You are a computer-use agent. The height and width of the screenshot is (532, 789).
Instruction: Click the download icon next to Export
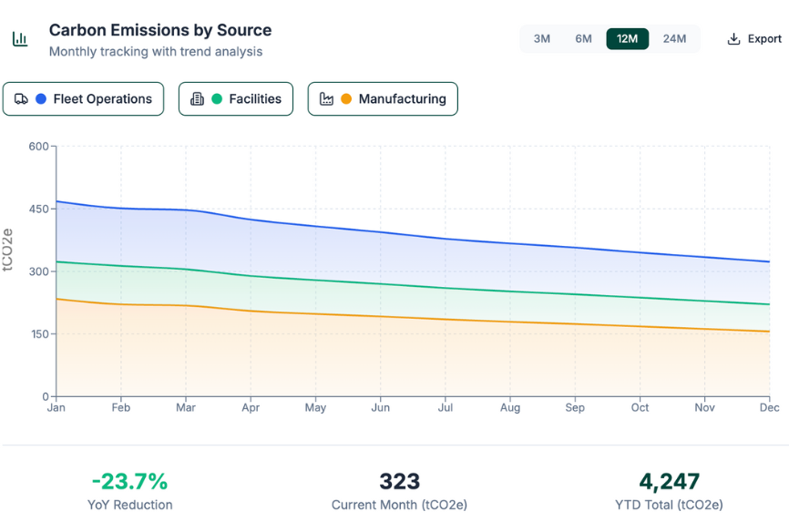tap(733, 39)
